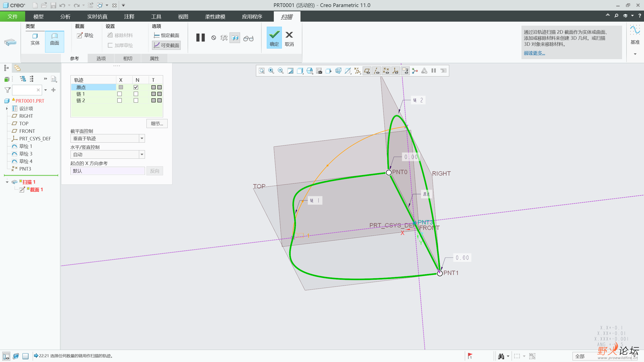Image resolution: width=644 pixels, height=362 pixels.
Task: Click the X direction reference input field
Action: pos(107,171)
